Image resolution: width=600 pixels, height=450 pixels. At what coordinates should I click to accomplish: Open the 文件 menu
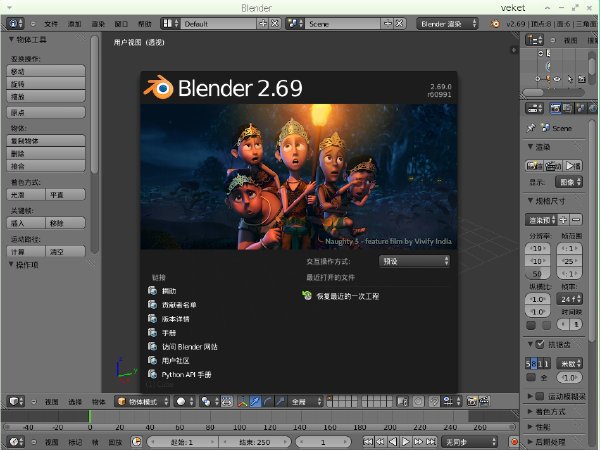click(51, 24)
